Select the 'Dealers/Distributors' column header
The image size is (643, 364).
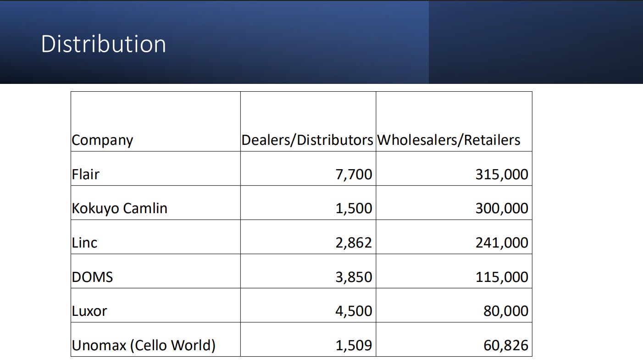click(x=308, y=121)
